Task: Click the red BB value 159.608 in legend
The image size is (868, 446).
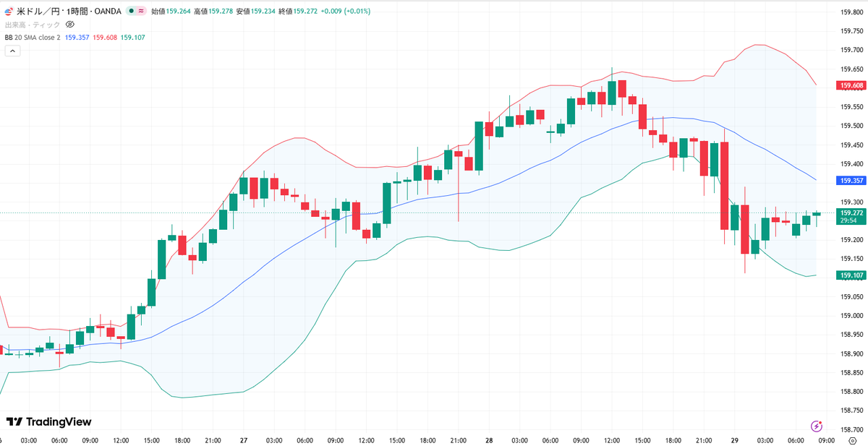Action: [105, 37]
